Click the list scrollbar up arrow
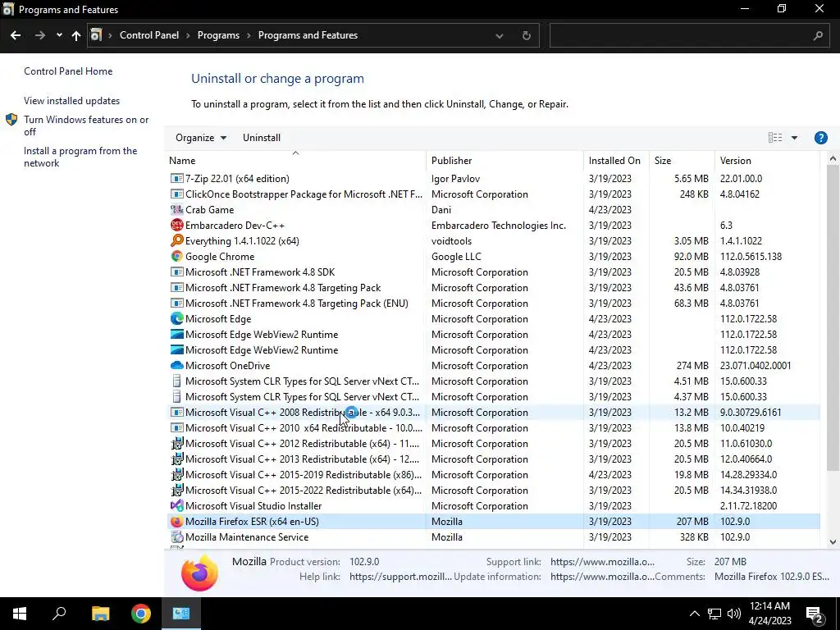Image resolution: width=840 pixels, height=630 pixels. (x=833, y=158)
